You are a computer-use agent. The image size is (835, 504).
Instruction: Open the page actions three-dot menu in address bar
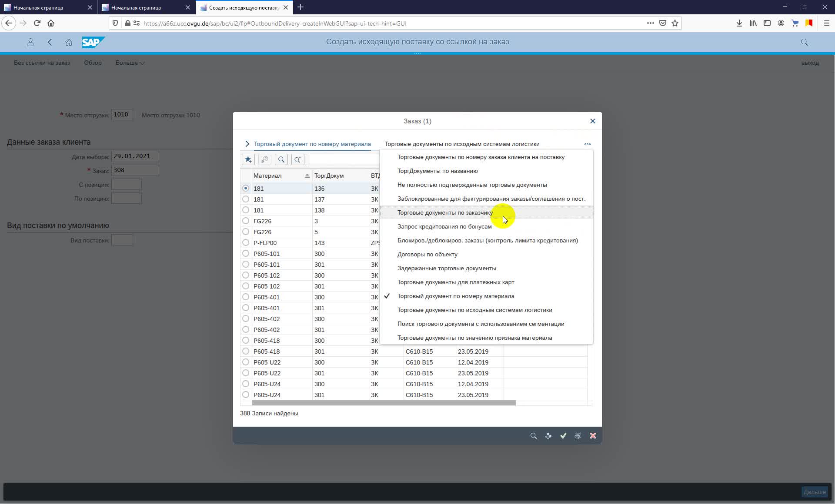click(651, 23)
